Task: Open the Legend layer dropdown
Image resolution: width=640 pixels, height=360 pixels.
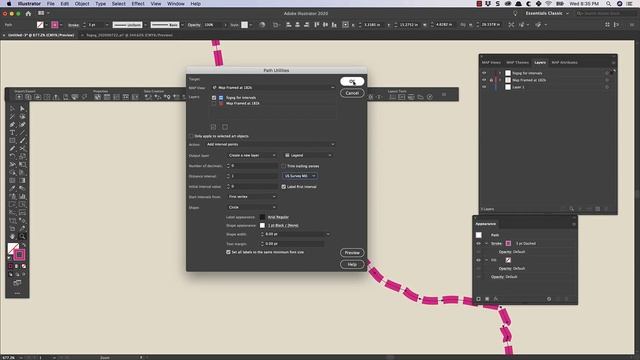Action: (308, 156)
